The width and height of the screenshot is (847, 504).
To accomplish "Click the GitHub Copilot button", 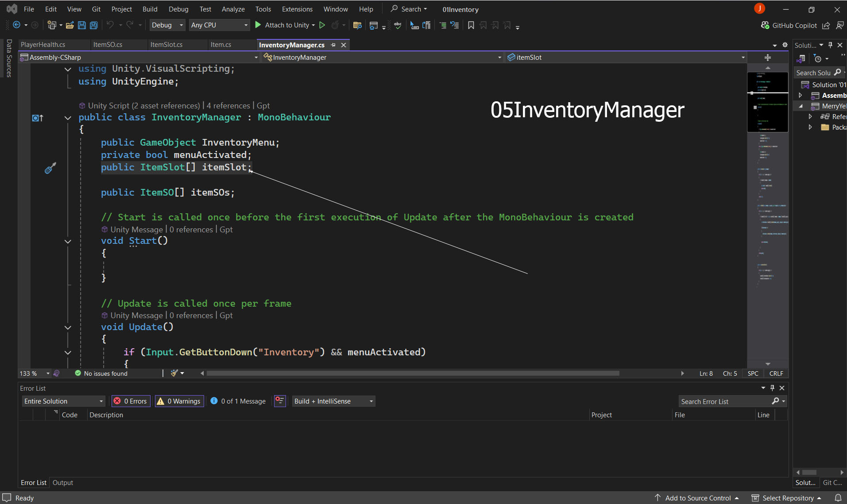I will click(x=789, y=25).
